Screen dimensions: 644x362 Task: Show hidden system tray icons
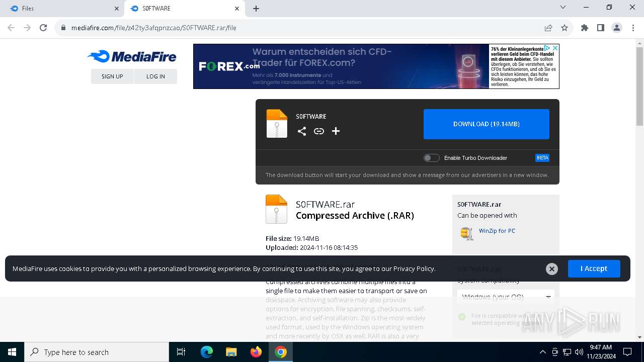coord(542,352)
